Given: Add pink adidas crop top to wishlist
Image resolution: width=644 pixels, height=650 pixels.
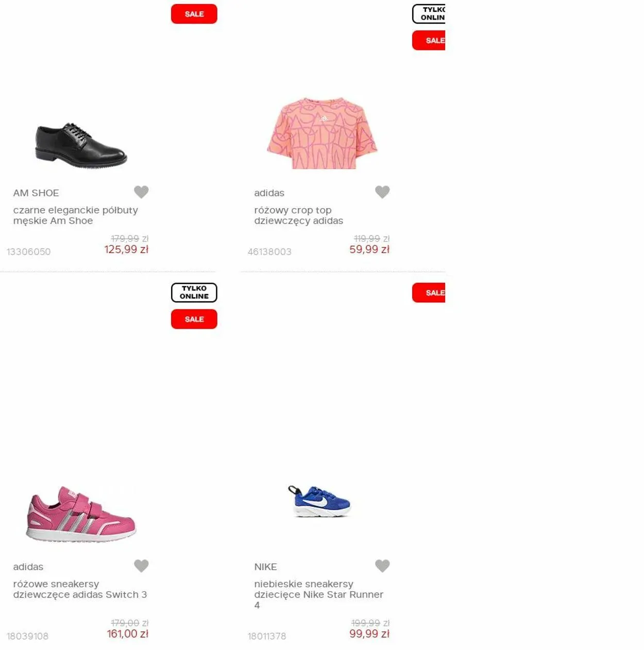Looking at the screenshot, I should coord(382,192).
